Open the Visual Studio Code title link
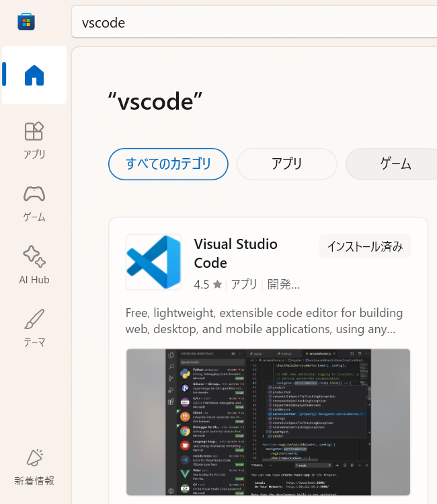Viewport: 437px width, 504px height. (x=236, y=253)
